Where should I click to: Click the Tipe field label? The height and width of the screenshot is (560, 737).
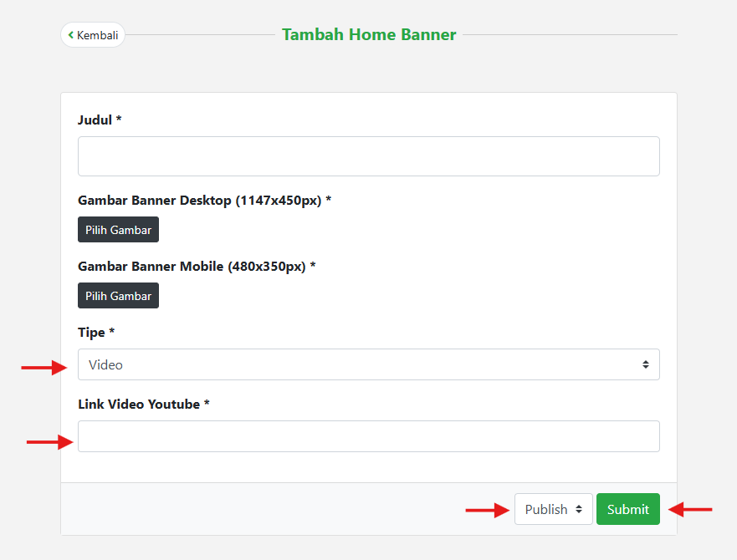click(96, 333)
